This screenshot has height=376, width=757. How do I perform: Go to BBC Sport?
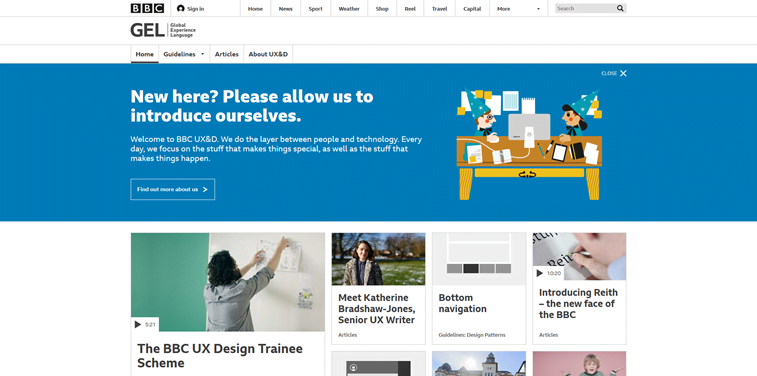315,9
